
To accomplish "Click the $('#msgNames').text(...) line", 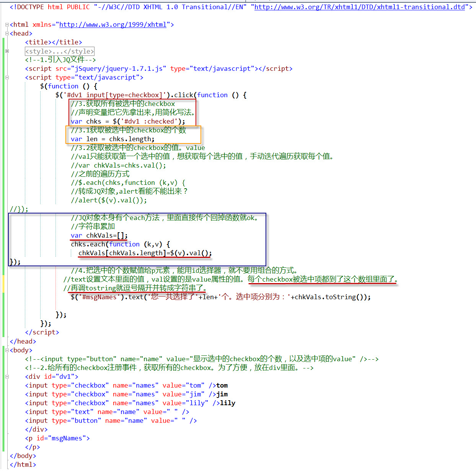I will point(221,297).
